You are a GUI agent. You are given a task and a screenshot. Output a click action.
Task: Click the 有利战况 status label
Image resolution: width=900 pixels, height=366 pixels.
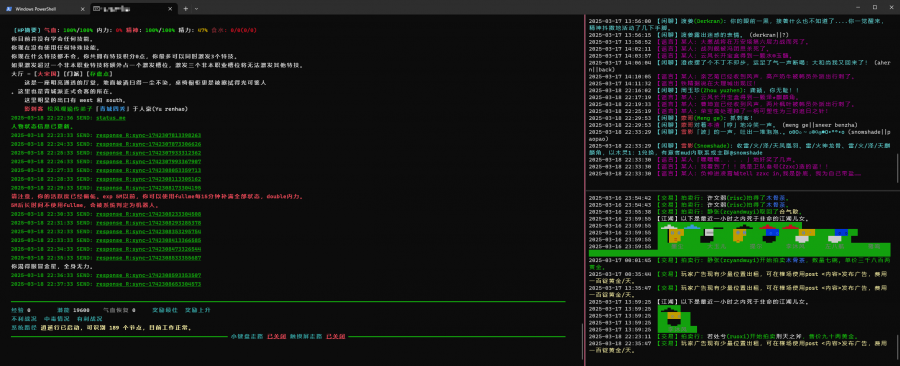89,318
